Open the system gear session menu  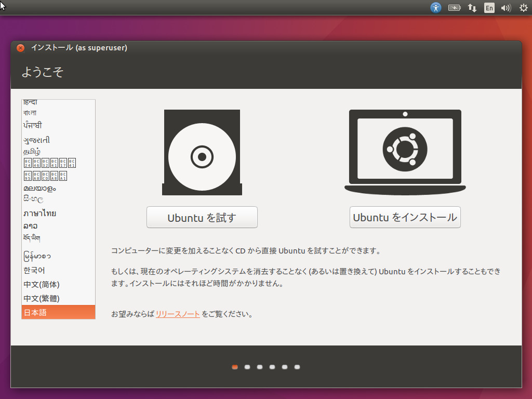tap(524, 7)
